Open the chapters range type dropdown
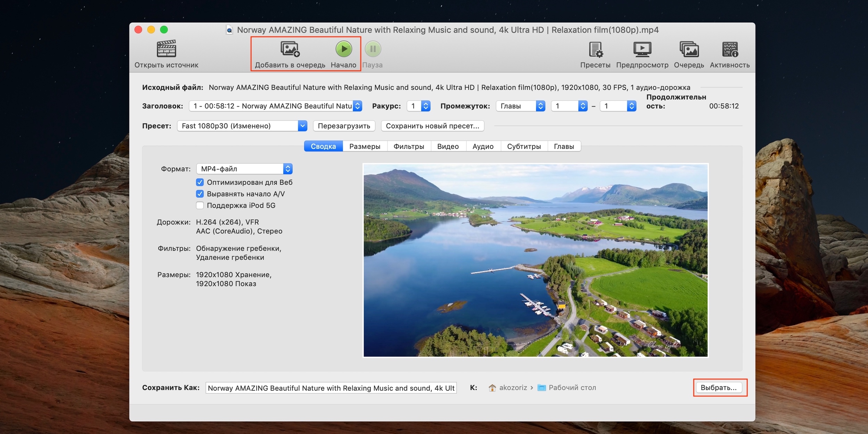Viewport: 868px width, 434px height. pyautogui.click(x=520, y=106)
